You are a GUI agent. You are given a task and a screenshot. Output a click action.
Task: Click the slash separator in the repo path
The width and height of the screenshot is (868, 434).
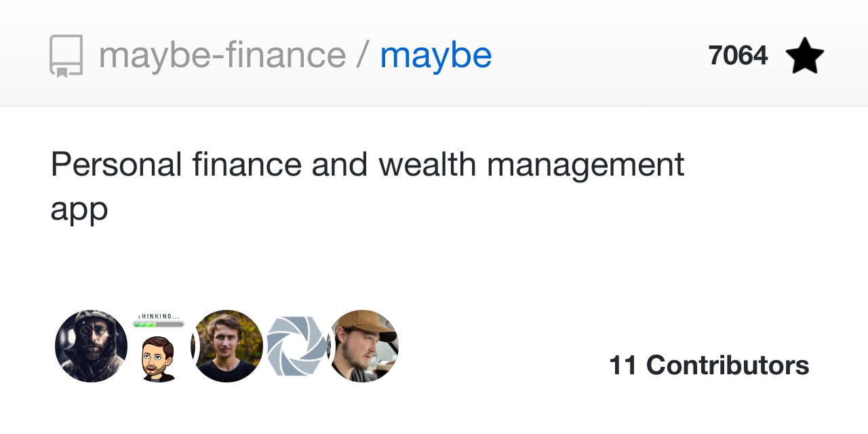[x=363, y=56]
